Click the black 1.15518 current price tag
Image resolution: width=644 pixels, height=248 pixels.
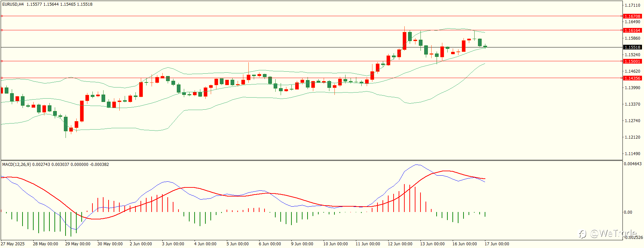(632, 47)
